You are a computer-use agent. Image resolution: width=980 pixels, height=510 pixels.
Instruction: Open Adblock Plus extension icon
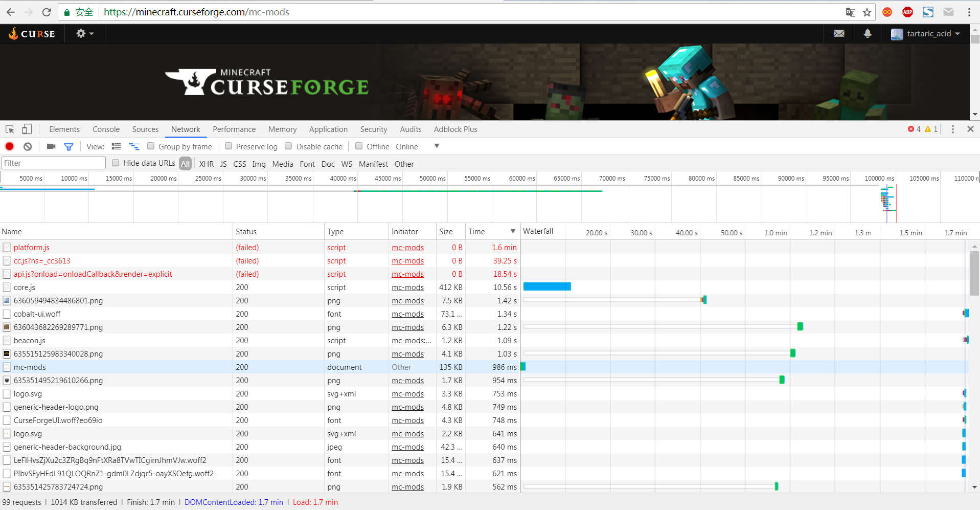coord(907,12)
